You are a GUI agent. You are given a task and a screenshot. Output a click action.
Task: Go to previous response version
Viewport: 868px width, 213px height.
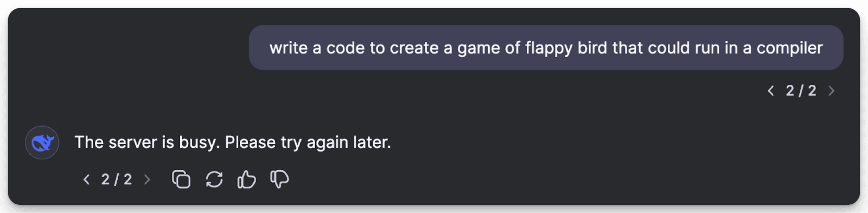coord(86,179)
